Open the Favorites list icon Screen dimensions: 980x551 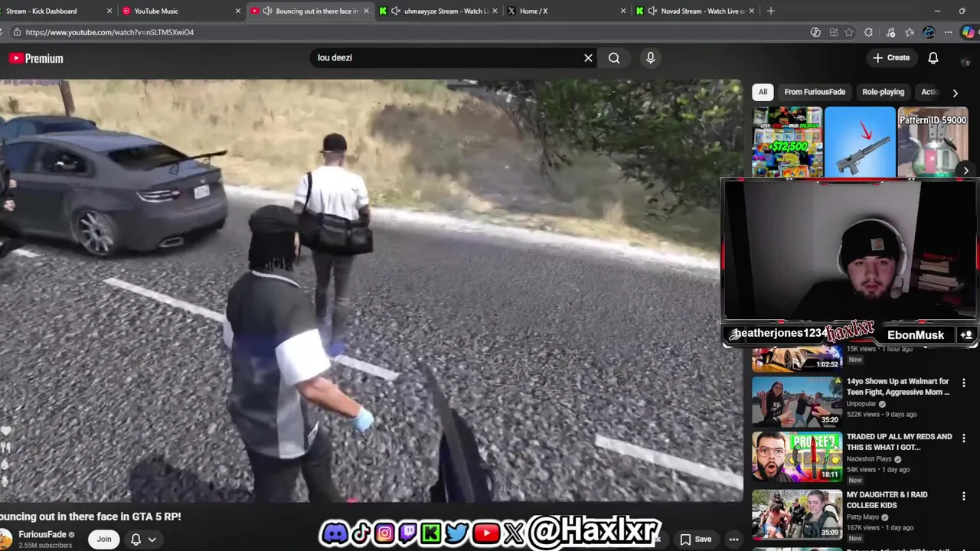coord(910,32)
